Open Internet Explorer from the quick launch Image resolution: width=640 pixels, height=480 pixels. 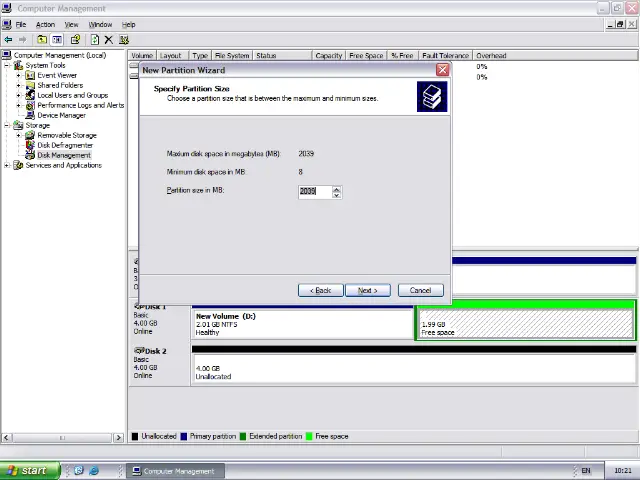pyautogui.click(x=94, y=470)
